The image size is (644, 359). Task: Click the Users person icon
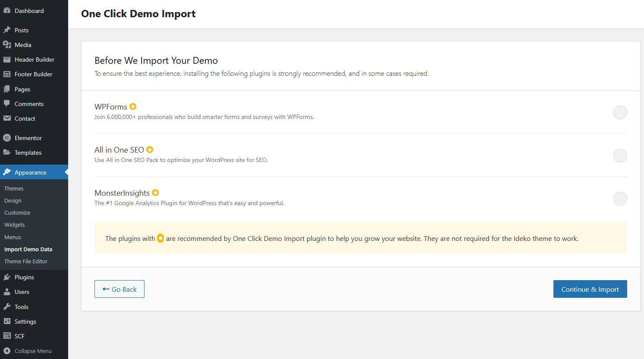(7, 292)
